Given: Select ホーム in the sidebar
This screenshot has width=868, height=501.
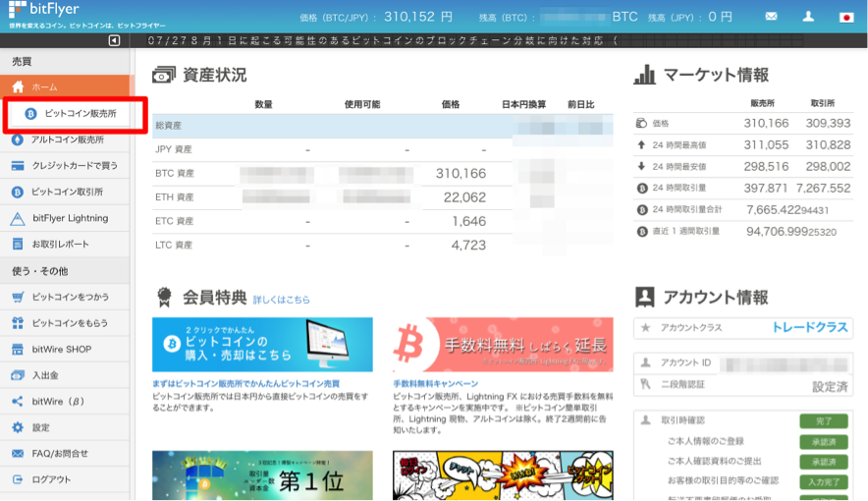Looking at the screenshot, I should tap(66, 86).
